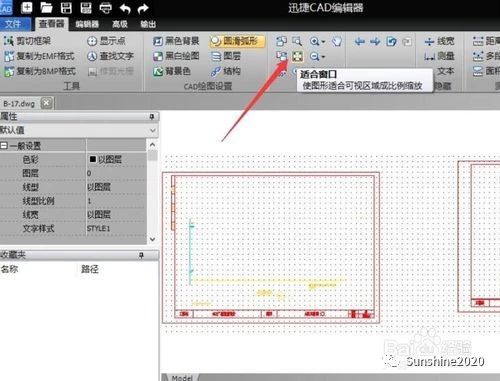The image size is (500, 381).
Task: Click the 线型比例 value 1
Action: click(x=116, y=201)
